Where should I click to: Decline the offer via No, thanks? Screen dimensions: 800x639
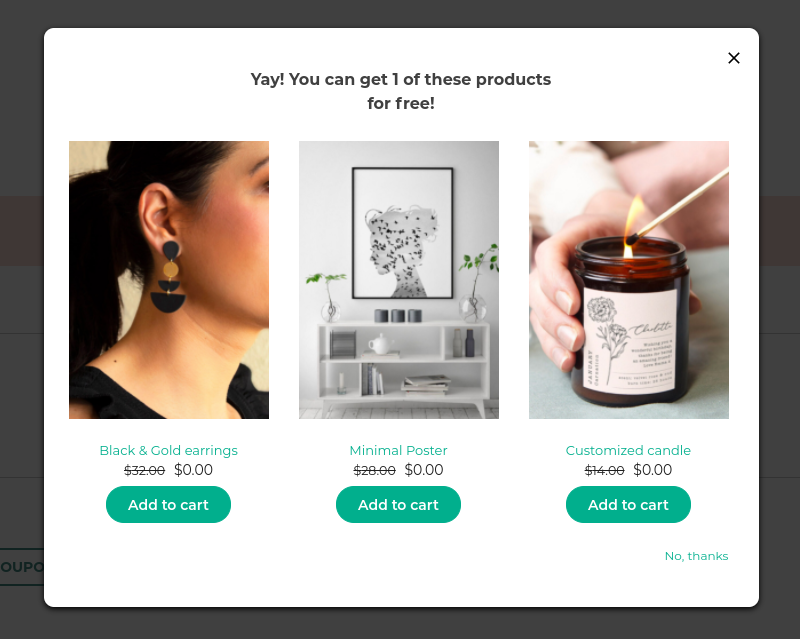coord(696,556)
